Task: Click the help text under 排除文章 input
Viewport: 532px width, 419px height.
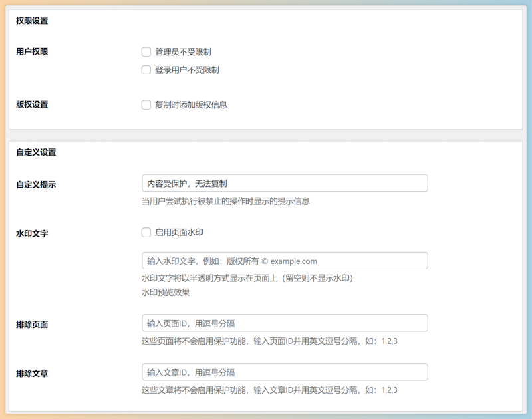Action: click(269, 390)
